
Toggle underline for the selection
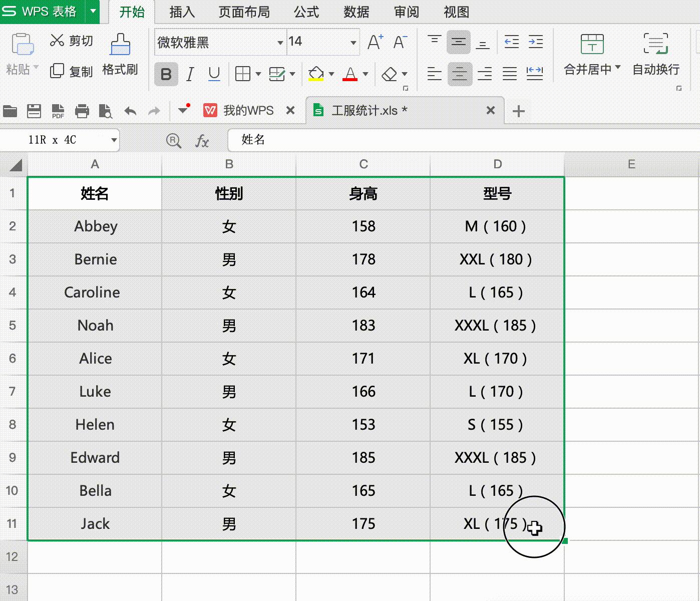pyautogui.click(x=214, y=74)
